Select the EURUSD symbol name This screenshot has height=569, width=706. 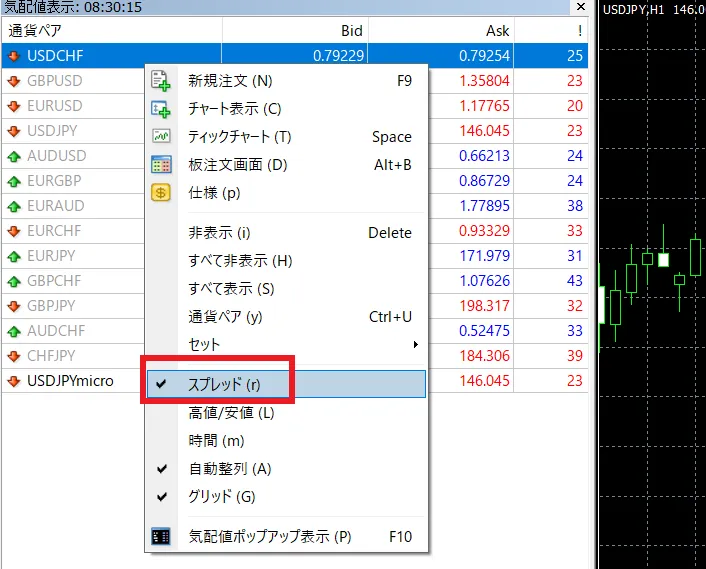(54, 106)
